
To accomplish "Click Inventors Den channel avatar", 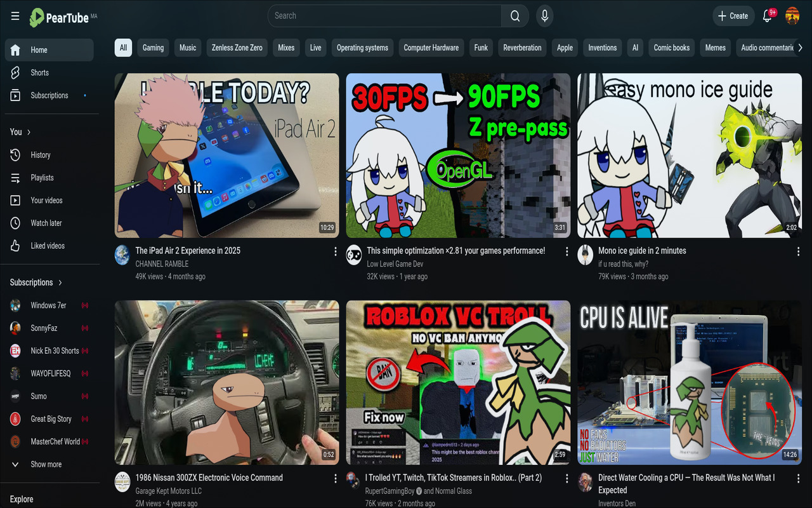I will (x=586, y=482).
